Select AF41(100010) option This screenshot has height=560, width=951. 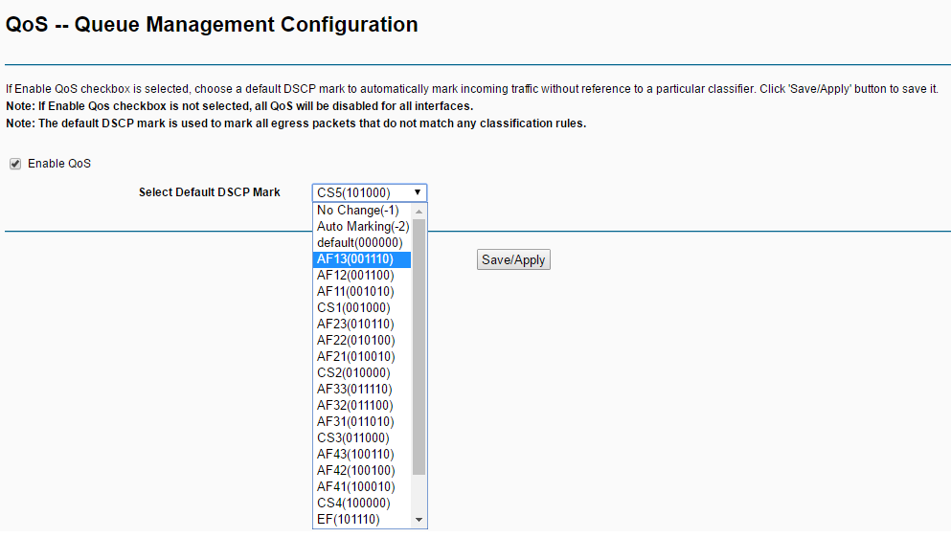[362, 487]
